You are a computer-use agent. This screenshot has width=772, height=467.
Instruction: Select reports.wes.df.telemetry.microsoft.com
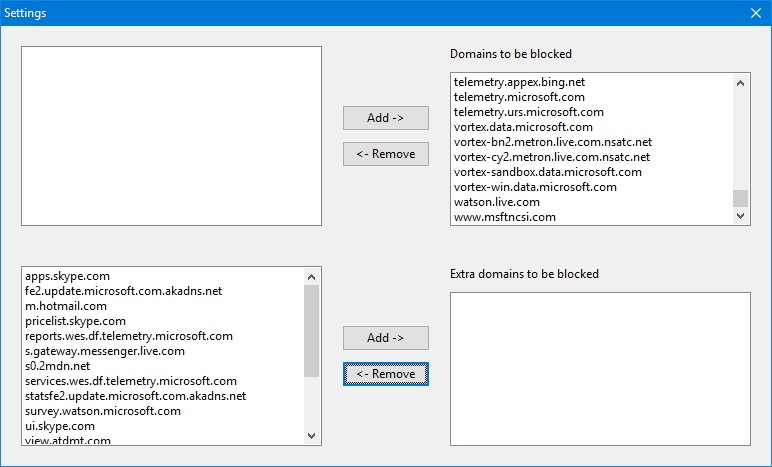pos(129,336)
